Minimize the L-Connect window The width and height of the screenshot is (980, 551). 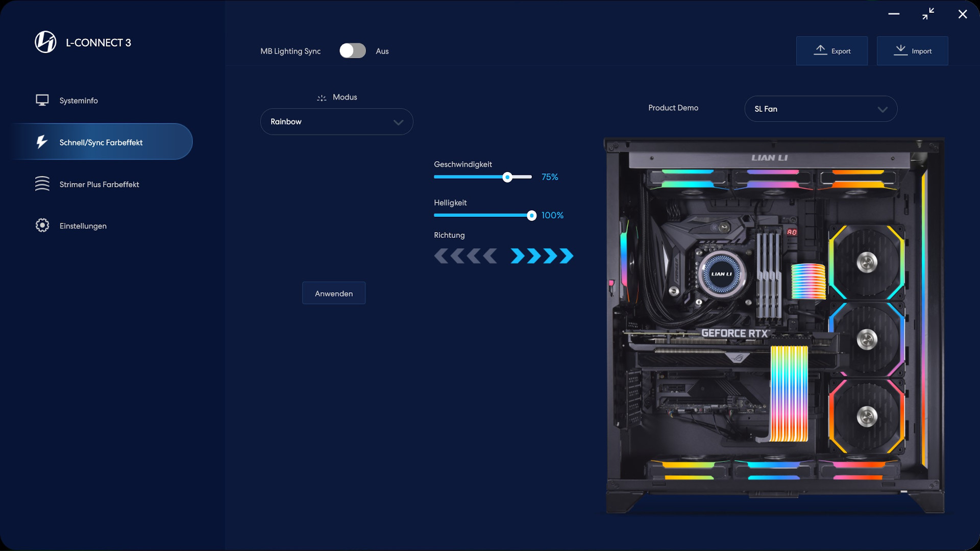(894, 14)
